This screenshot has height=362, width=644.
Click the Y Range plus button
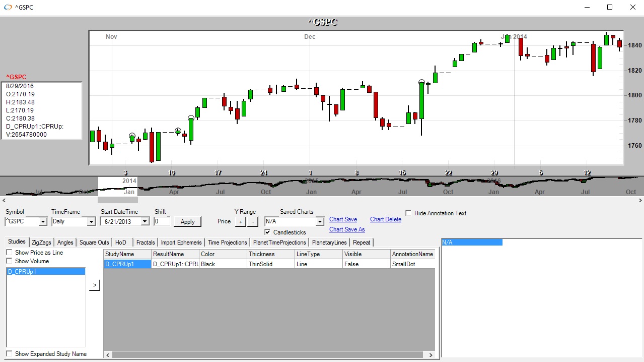pos(240,222)
